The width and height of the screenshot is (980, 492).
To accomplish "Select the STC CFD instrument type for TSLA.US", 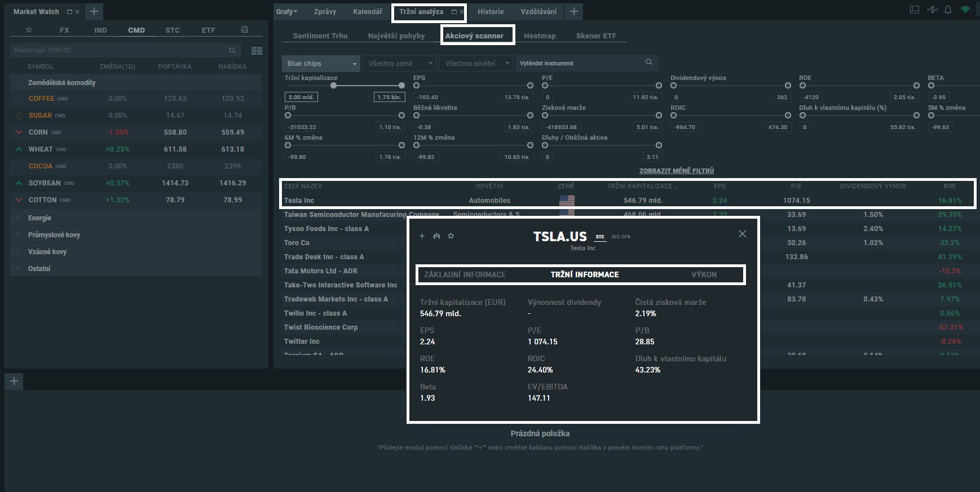I will click(621, 237).
